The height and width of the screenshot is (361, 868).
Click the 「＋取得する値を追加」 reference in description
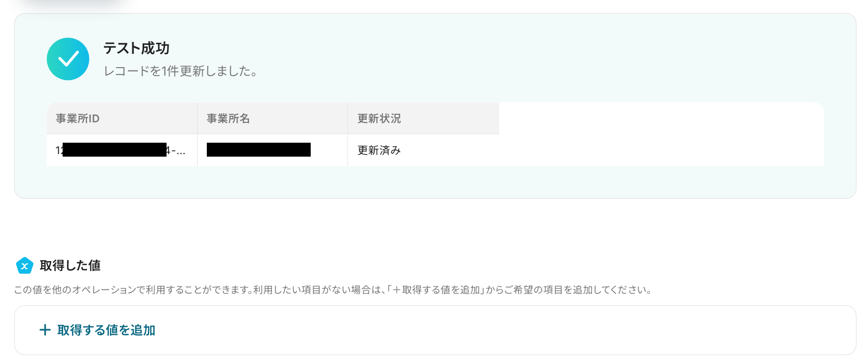pyautogui.click(x=436, y=290)
